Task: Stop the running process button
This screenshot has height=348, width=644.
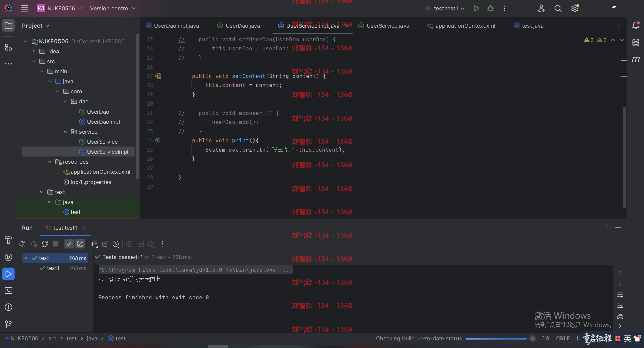Action: [x=55, y=244]
